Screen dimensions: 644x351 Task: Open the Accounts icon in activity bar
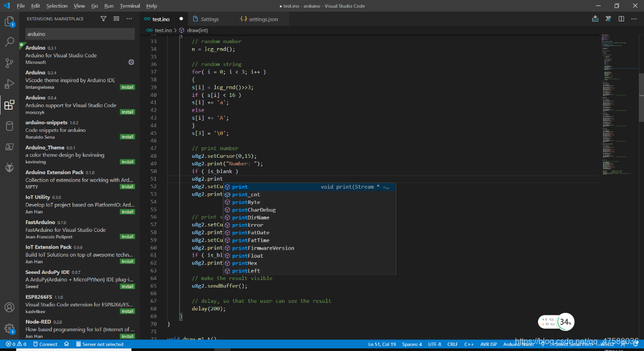[x=9, y=307]
